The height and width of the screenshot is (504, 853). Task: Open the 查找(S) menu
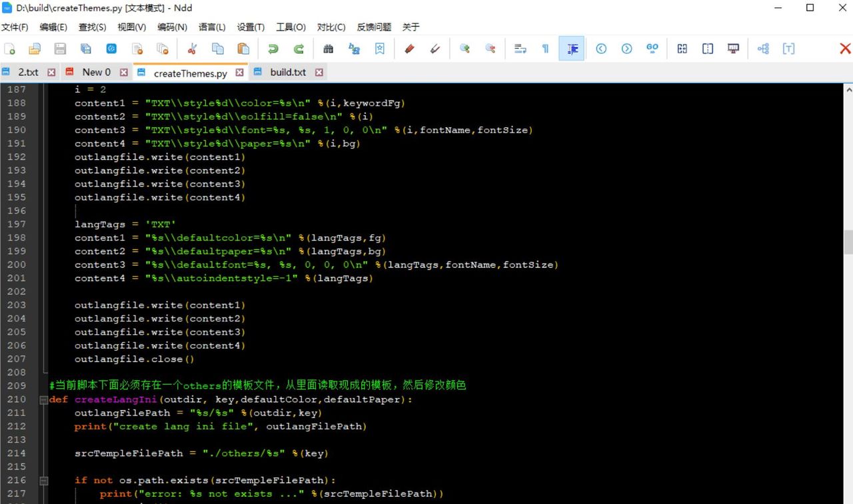point(92,27)
